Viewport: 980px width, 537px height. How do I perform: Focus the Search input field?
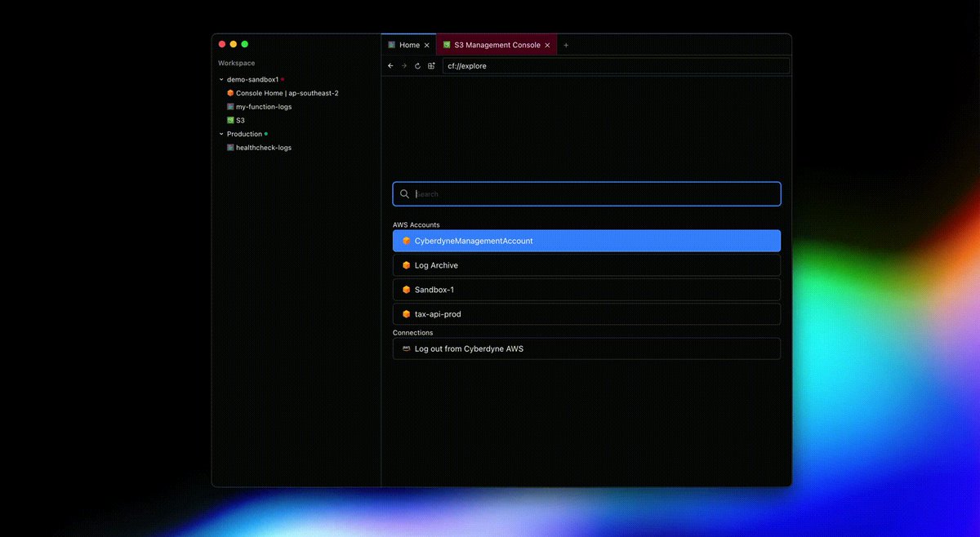pyautogui.click(x=586, y=193)
